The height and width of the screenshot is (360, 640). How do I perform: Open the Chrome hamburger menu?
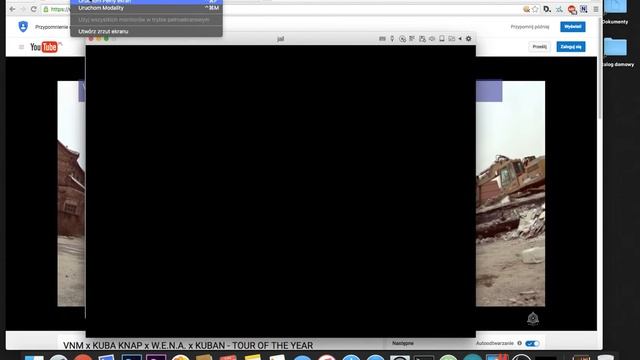596,9
